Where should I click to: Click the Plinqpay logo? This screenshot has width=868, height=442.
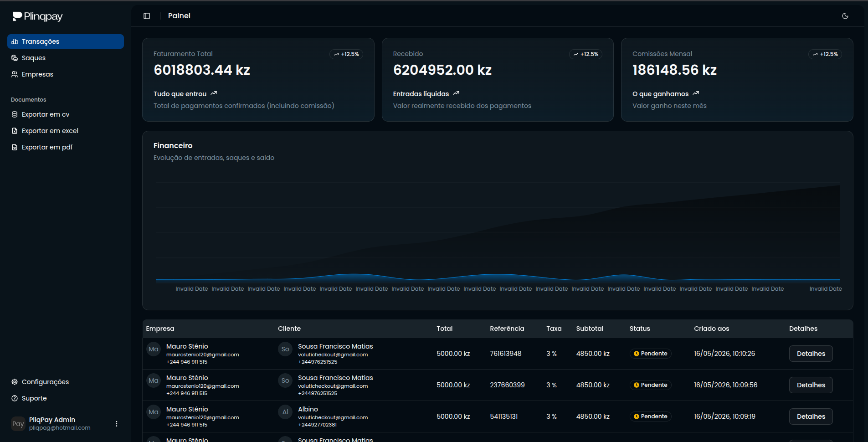point(37,16)
